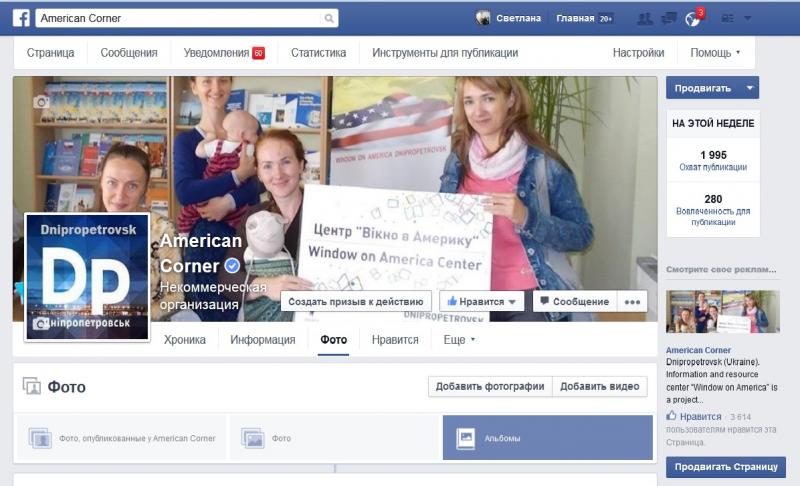This screenshot has height=486, width=800.
Task: Open privacy shortcuts icon
Action: pos(727,18)
